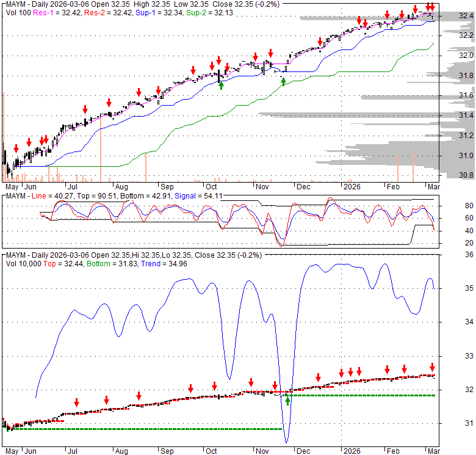The image size is (476, 455).
Task: Click the tall orange volume bar in August
Action: (146, 168)
